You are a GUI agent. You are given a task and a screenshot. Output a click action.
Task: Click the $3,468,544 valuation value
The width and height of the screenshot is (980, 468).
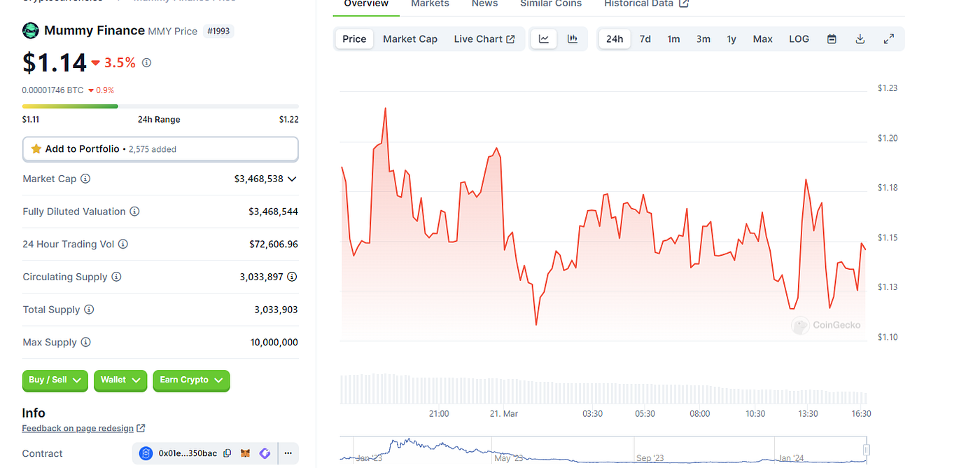tap(274, 212)
